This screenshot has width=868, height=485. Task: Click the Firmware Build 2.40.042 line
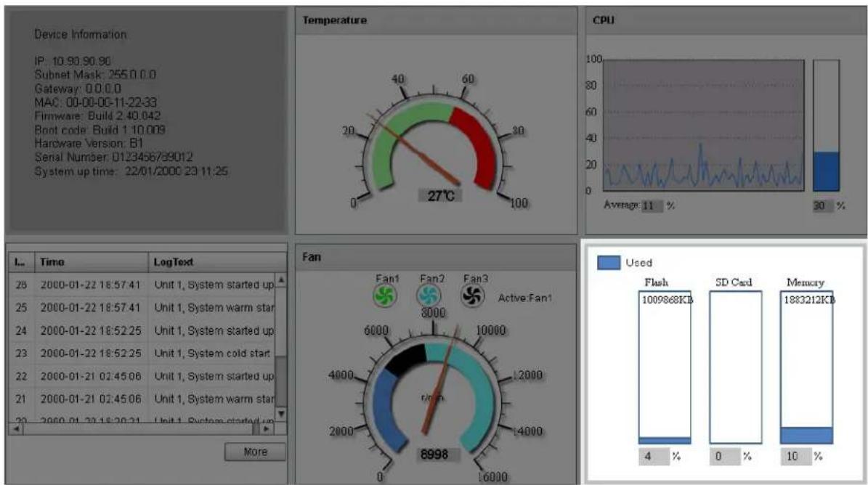(97, 116)
